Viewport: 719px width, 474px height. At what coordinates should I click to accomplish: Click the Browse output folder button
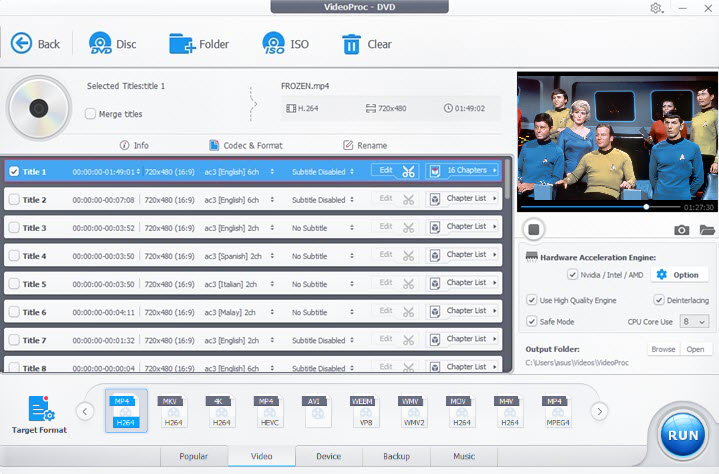663,350
